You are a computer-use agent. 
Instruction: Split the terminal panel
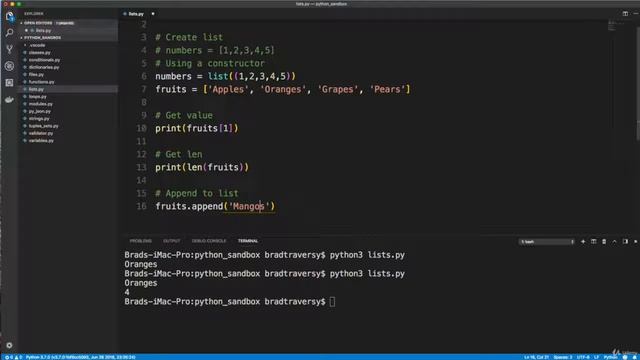[x=593, y=242]
